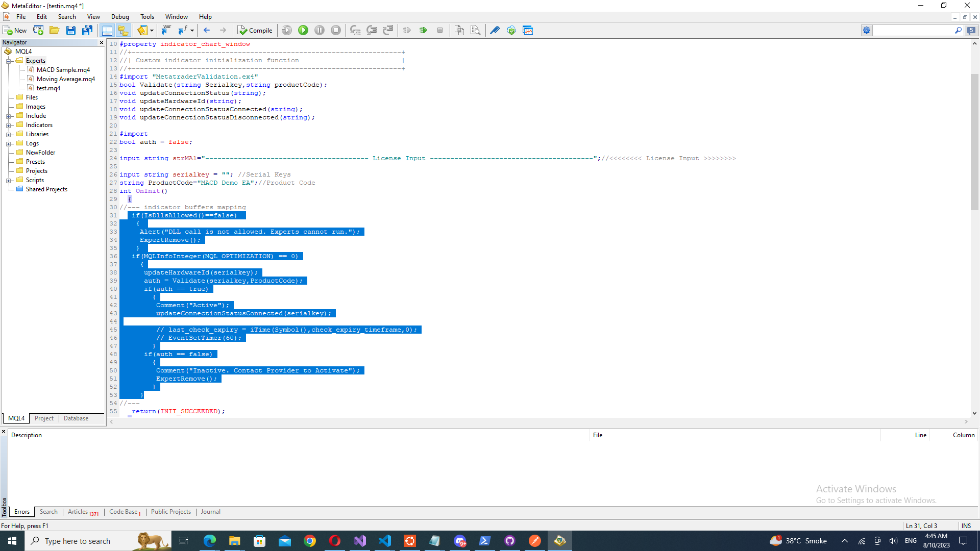The height and width of the screenshot is (551, 980).
Task: Click the Step Into debug icon
Action: pos(355,31)
